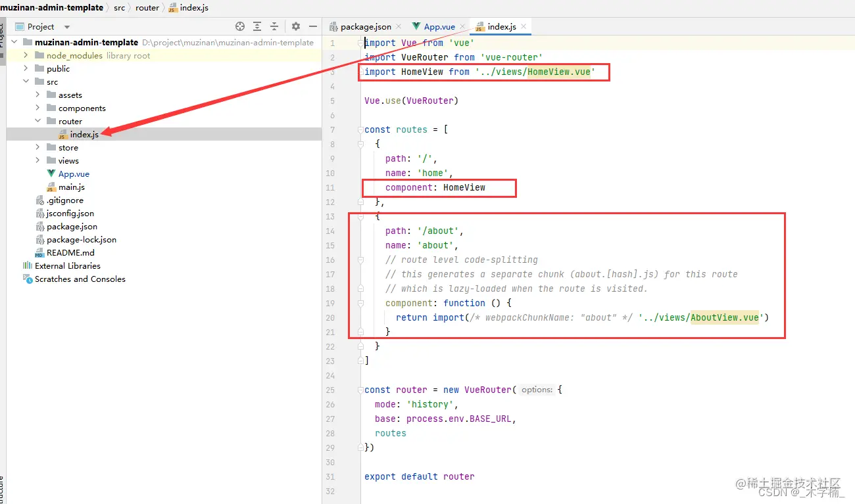This screenshot has width=855, height=504.
Task: Switch to the package.json editor tab
Action: point(366,27)
